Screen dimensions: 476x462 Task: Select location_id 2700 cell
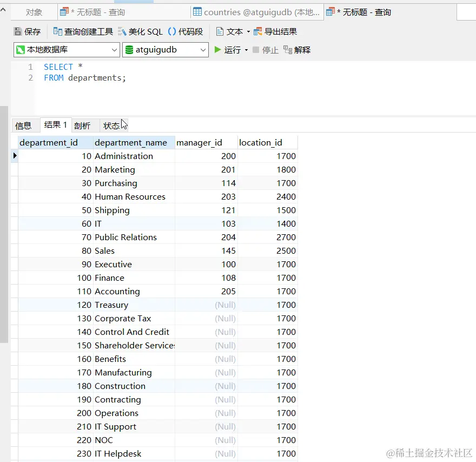(267, 237)
